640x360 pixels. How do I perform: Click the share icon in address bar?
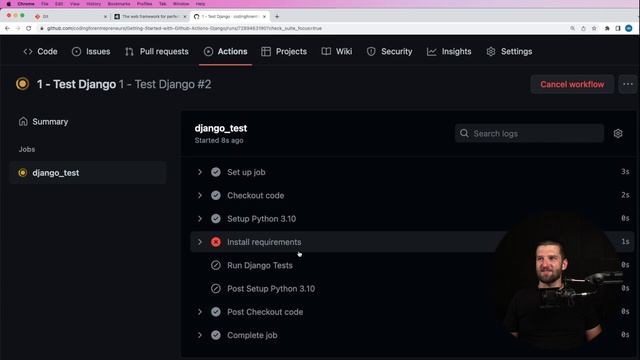[x=583, y=28]
